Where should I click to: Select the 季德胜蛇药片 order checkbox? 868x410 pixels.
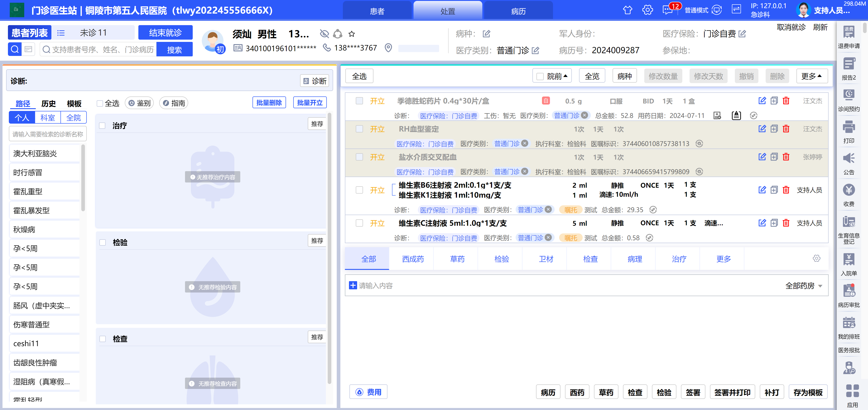(x=360, y=101)
